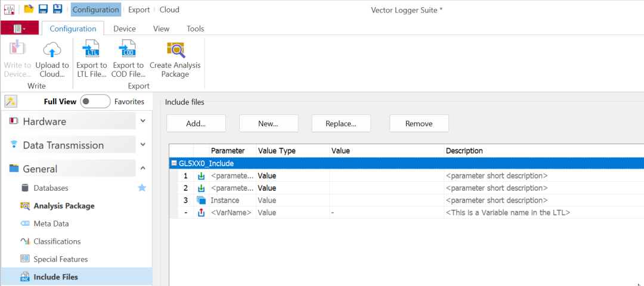Toggle the Full View / Favorites switch
Image resolution: width=644 pixels, height=286 pixels.
point(95,101)
